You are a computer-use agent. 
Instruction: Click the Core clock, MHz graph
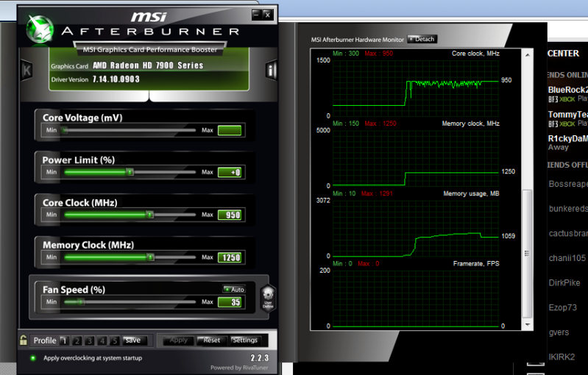tap(416, 88)
